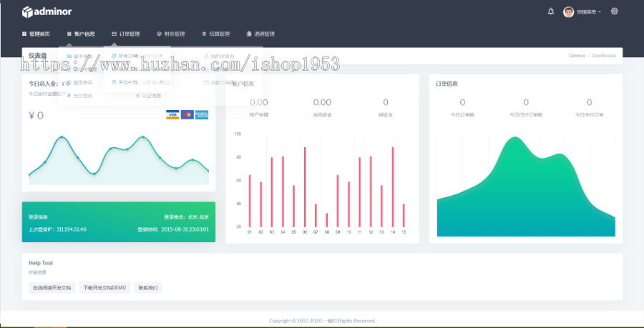Click the adminor logo
Image resolution: width=644 pixels, height=328 pixels.
47,12
